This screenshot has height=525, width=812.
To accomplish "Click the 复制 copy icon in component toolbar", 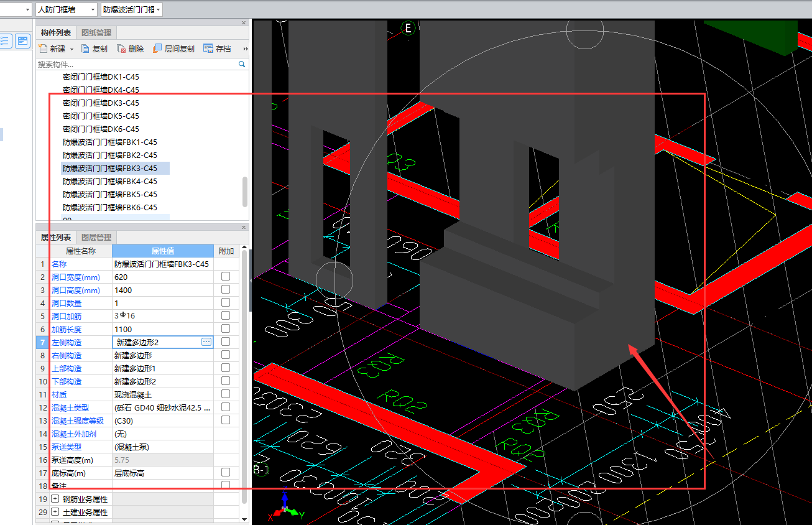I will click(86, 49).
